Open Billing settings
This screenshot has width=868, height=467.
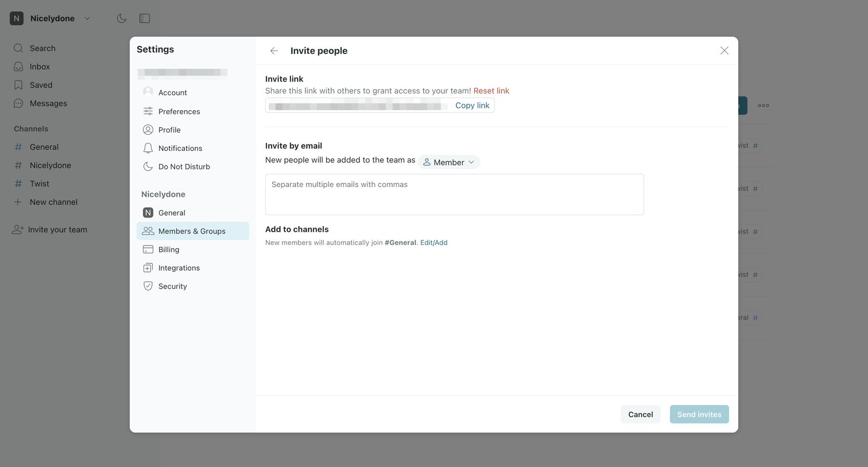click(193, 250)
